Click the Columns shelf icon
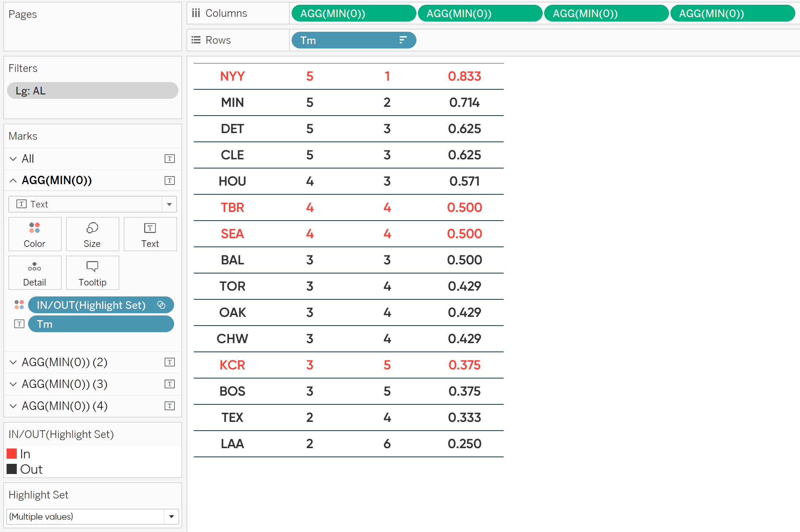Viewport: 800px width, 532px height. click(x=196, y=13)
